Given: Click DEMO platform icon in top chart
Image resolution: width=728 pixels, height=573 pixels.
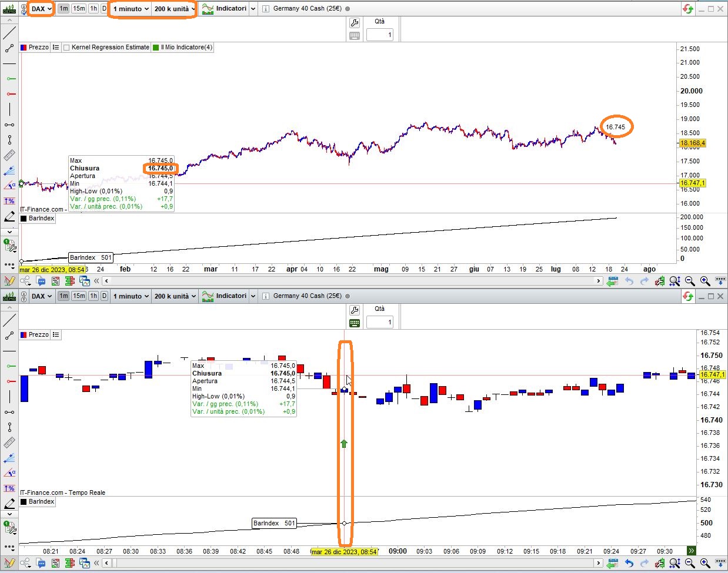Looking at the screenshot, I should (10, 9).
